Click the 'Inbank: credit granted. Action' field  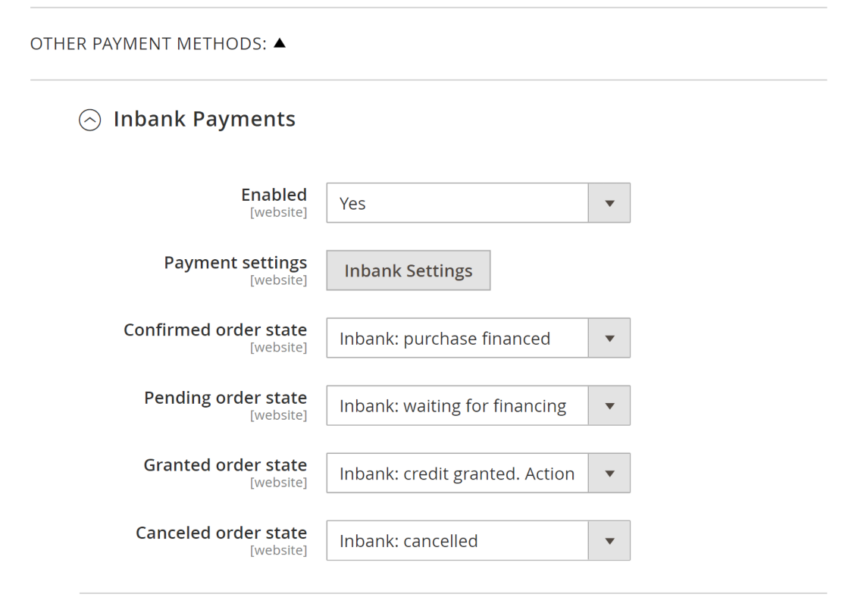(457, 473)
